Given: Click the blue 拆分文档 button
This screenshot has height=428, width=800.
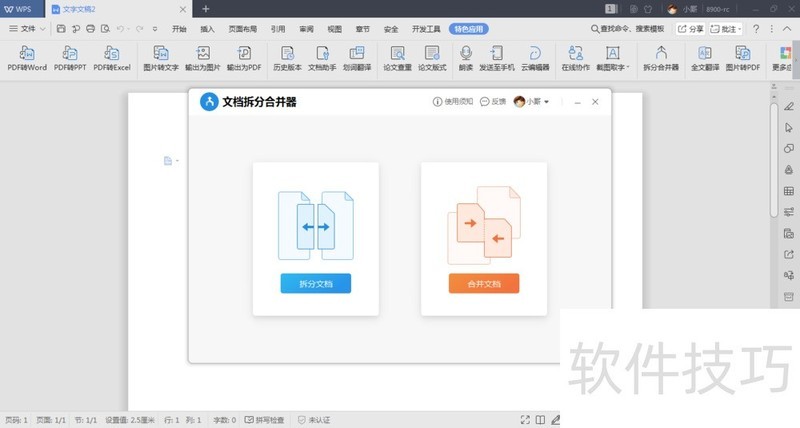Looking at the screenshot, I should (316, 284).
